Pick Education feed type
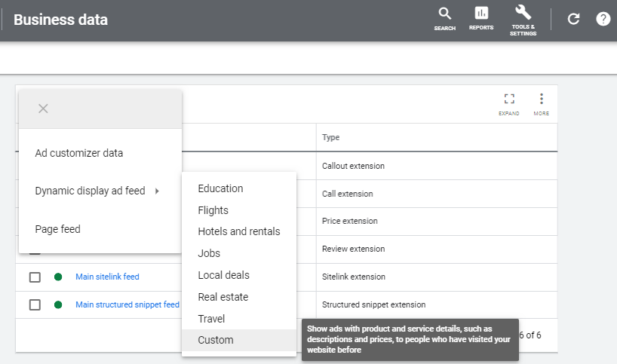The image size is (617, 364). coord(220,188)
